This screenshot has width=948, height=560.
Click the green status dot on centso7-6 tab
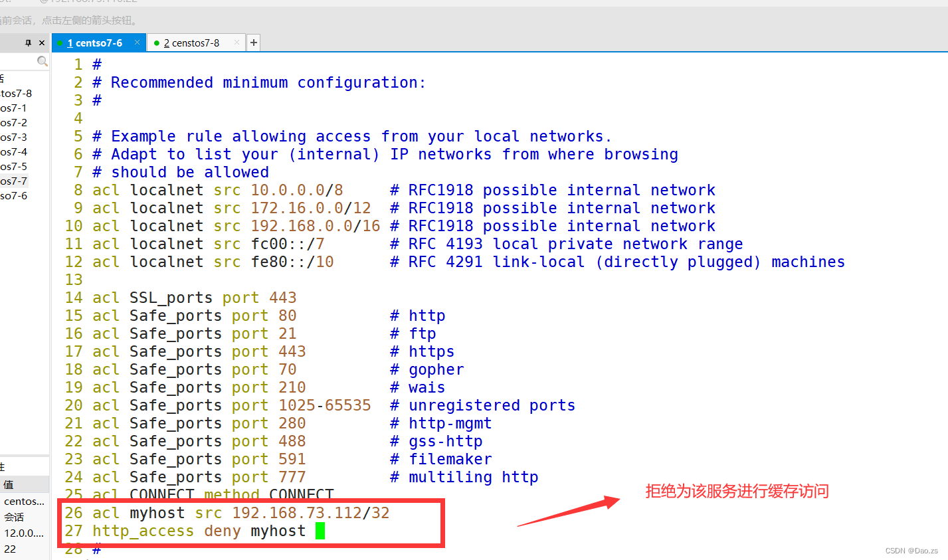[59, 42]
